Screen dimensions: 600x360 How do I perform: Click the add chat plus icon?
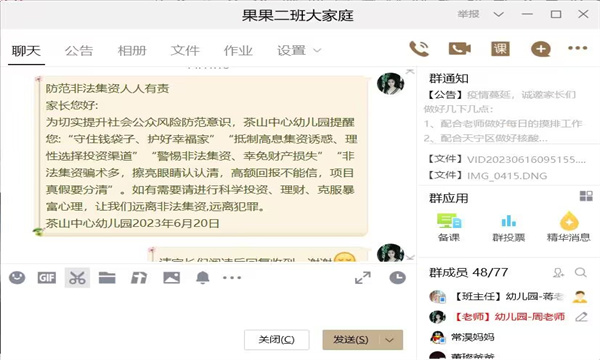541,49
